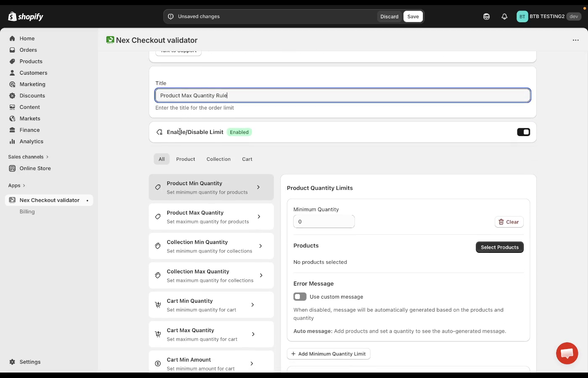This screenshot has height=378, width=588.
Task: Open the Home icon in sidebar
Action: click(x=12, y=38)
